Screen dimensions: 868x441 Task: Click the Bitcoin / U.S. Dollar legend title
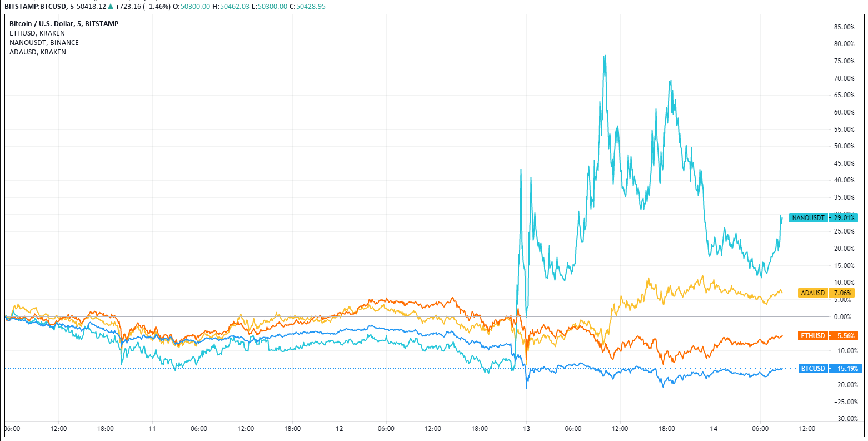tap(64, 24)
